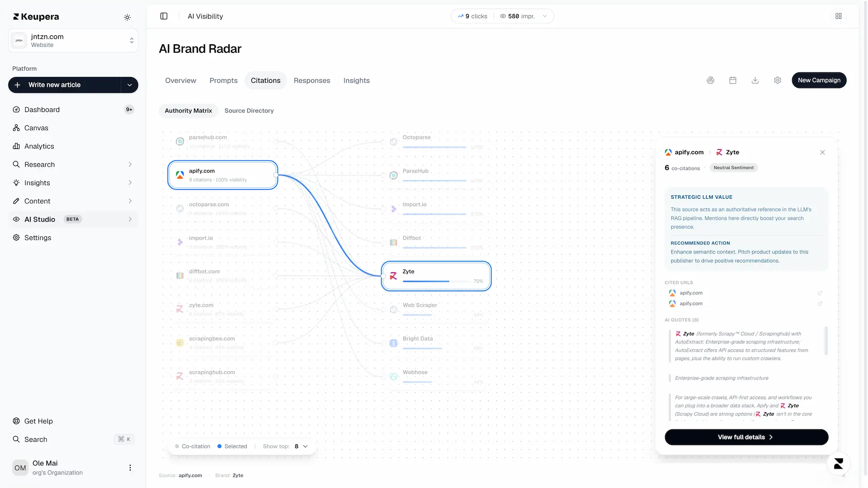Click View full details button
The height and width of the screenshot is (488, 868).
click(746, 437)
